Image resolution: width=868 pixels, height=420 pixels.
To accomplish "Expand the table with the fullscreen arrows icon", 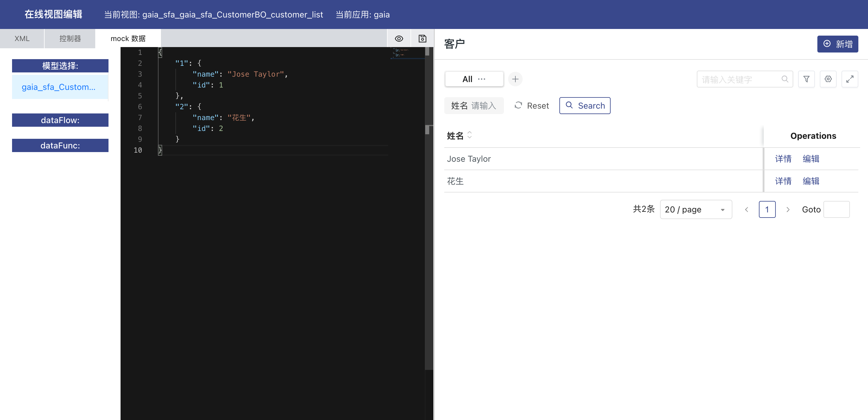I will [850, 79].
